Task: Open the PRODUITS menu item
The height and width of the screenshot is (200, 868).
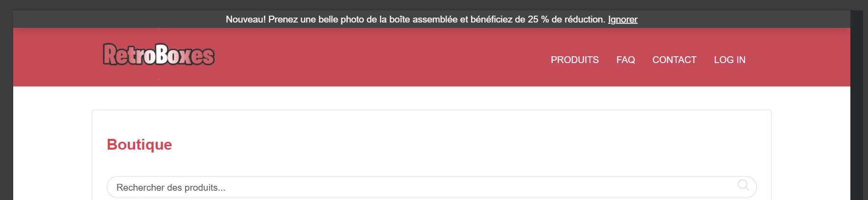Action: [575, 60]
